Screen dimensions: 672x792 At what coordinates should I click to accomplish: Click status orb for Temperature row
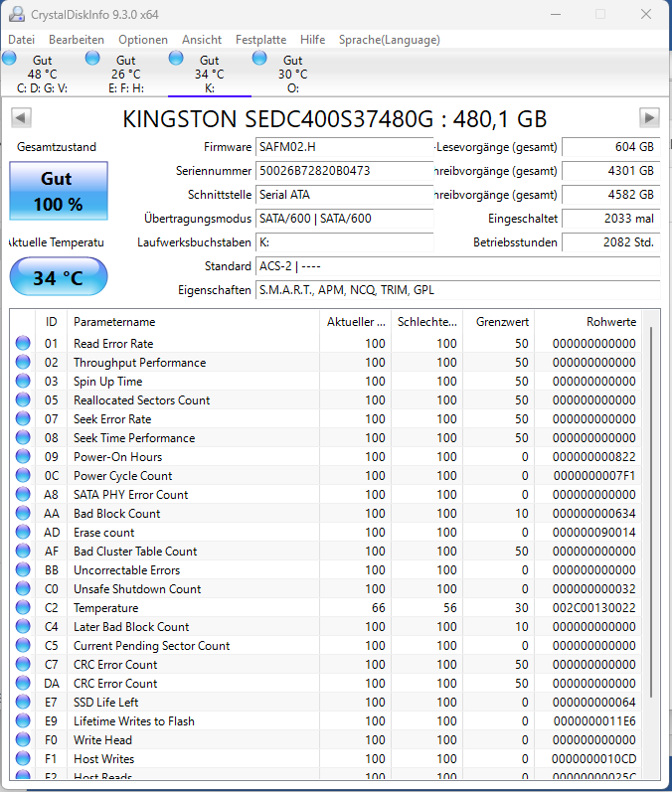pyautogui.click(x=23, y=607)
